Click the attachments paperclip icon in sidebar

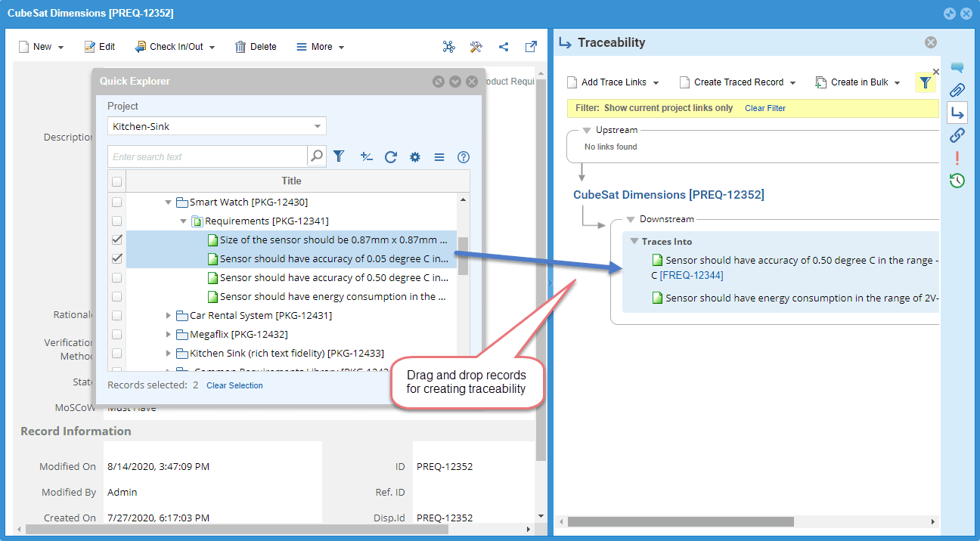point(957,91)
